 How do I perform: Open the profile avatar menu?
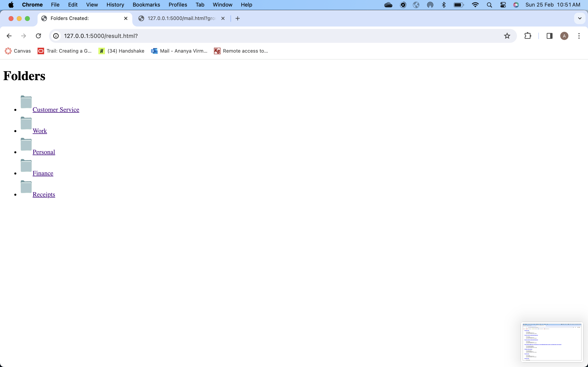564,36
